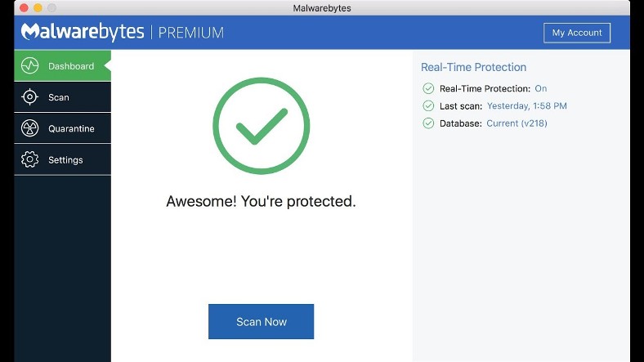Click the Real-Time Protection panel heading
The image size is (644, 362).
click(473, 67)
